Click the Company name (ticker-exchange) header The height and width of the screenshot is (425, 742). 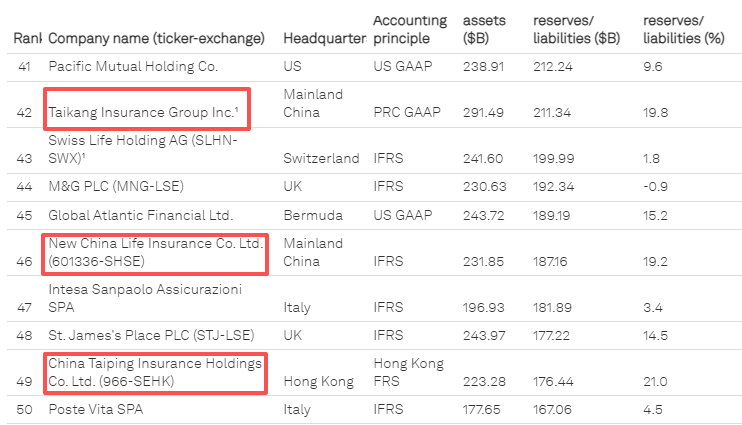tap(156, 38)
